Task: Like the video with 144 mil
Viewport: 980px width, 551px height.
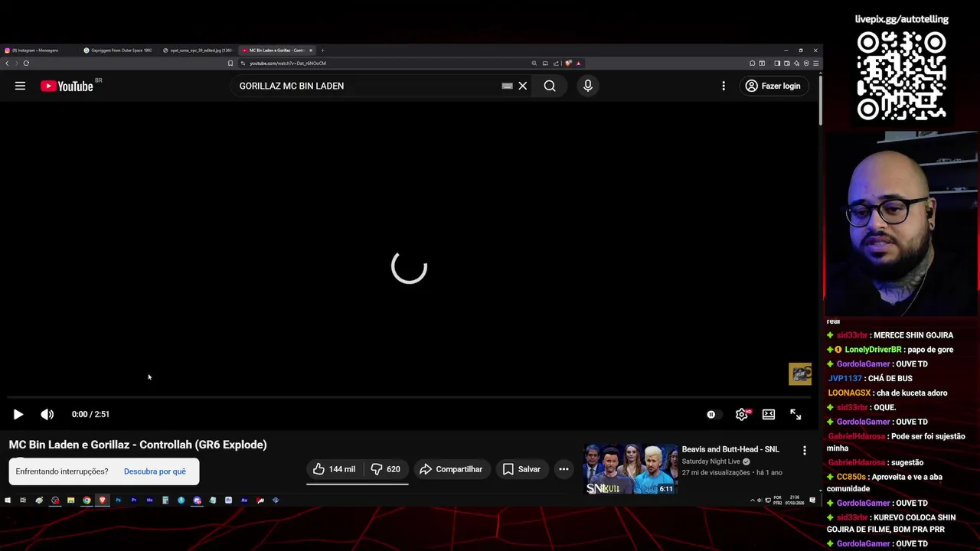Action: 335,469
